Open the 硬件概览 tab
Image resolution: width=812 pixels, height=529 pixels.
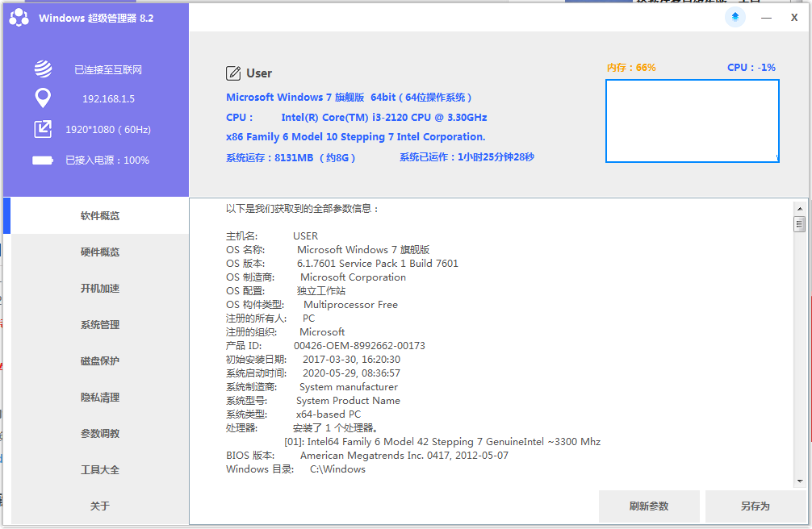click(x=100, y=252)
